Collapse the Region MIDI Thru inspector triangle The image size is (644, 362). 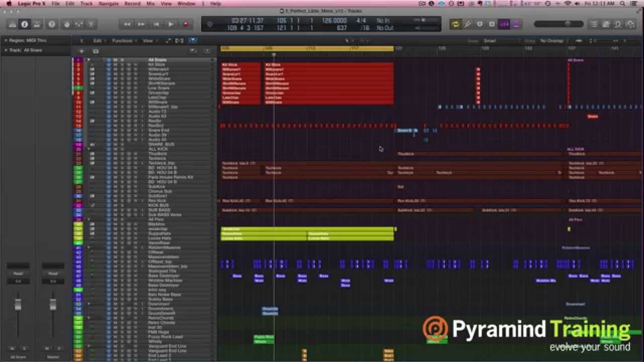click(x=6, y=41)
